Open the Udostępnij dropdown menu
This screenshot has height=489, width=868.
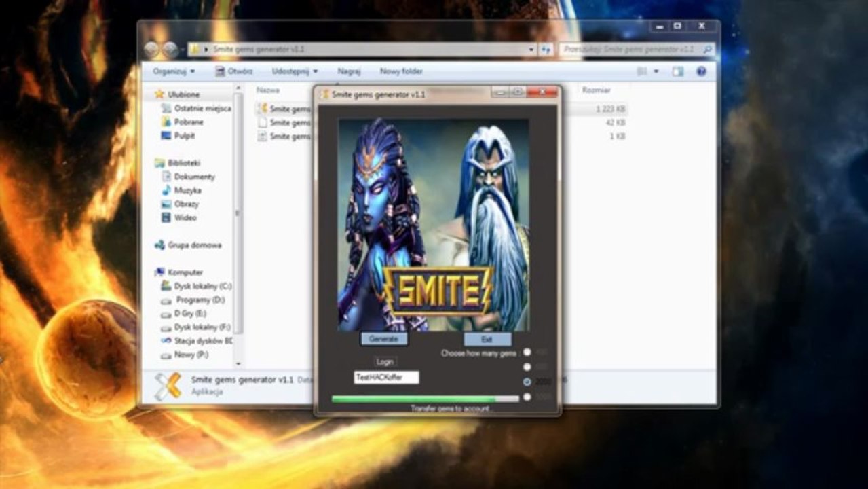[x=295, y=71]
